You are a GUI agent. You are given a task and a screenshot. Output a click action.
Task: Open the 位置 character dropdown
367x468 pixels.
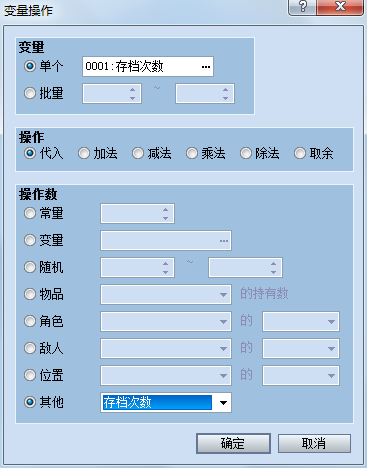[x=166, y=376]
